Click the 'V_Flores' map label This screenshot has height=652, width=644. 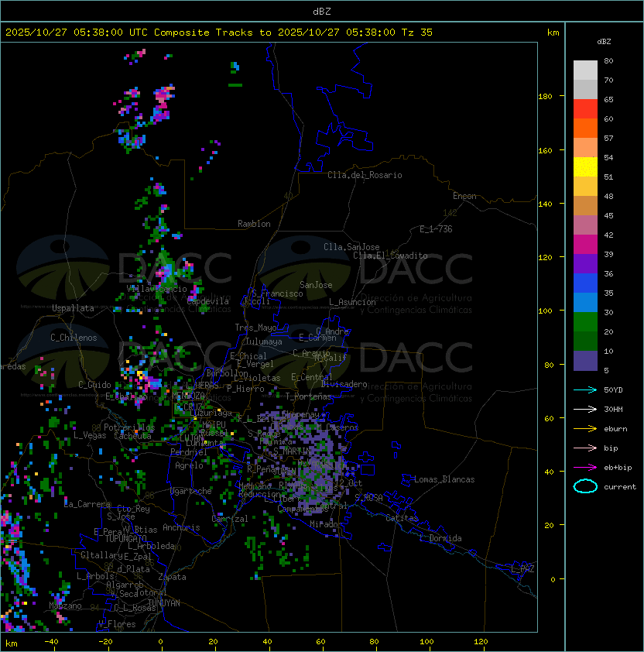(117, 624)
